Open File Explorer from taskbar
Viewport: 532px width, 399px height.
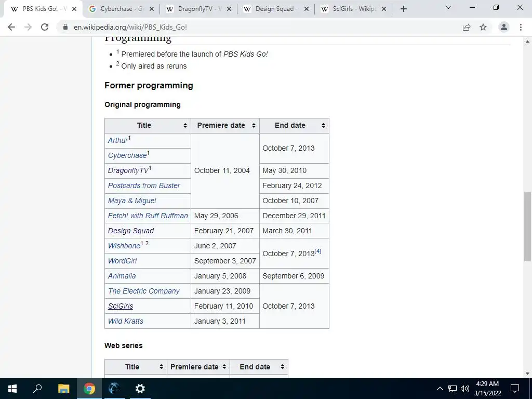pyautogui.click(x=63, y=389)
